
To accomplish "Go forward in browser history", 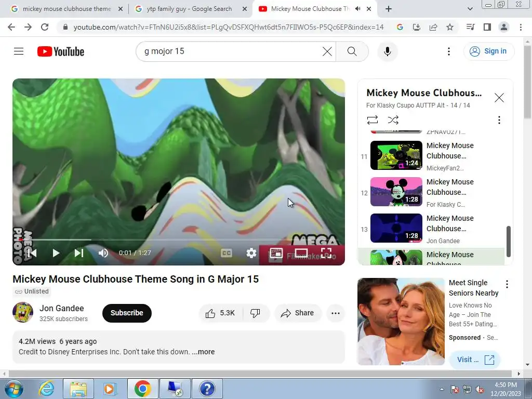I will coord(28,27).
